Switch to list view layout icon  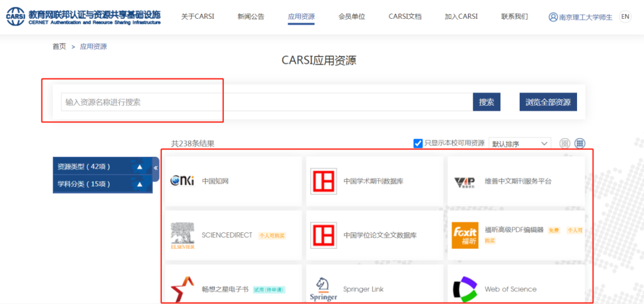565,143
